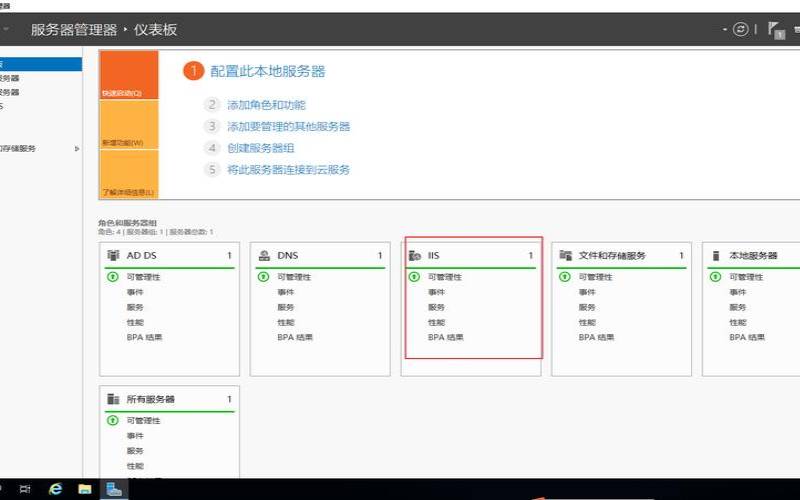Click 事件 in the 文件和存储服务 tile

click(x=587, y=292)
